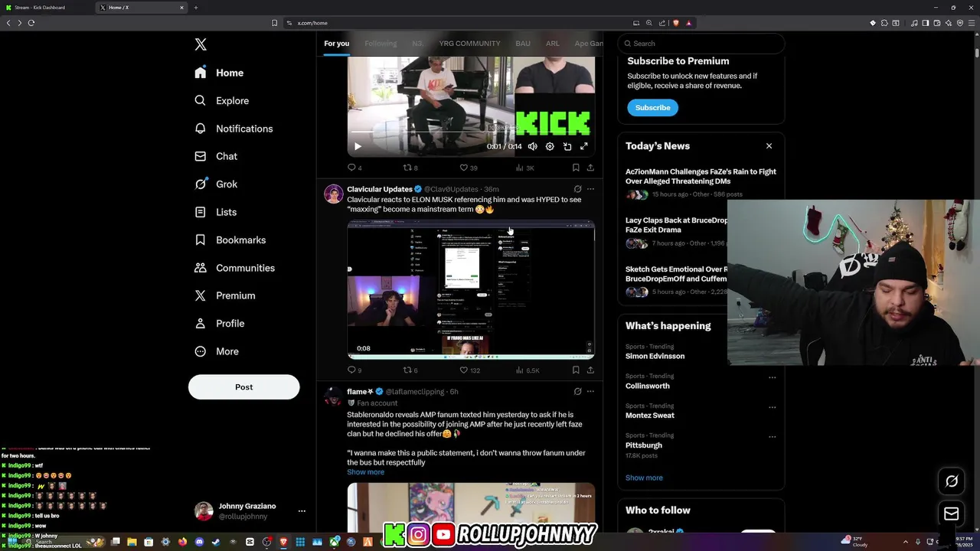Screen dimensions: 980x551
Task: Reply to the top video post
Action: click(352, 168)
